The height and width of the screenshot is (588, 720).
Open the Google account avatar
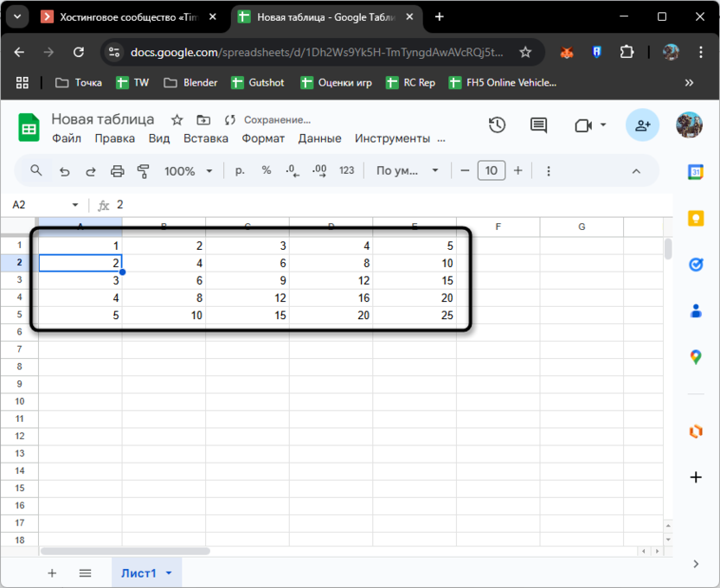coord(689,125)
